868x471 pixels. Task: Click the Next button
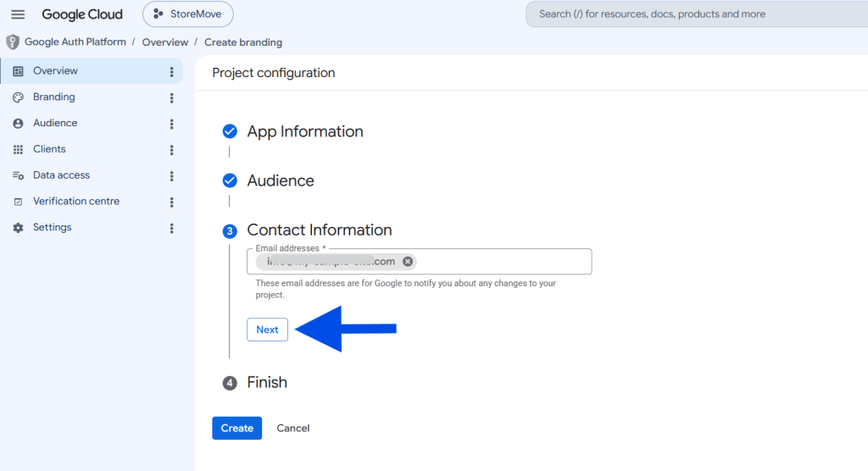point(267,330)
